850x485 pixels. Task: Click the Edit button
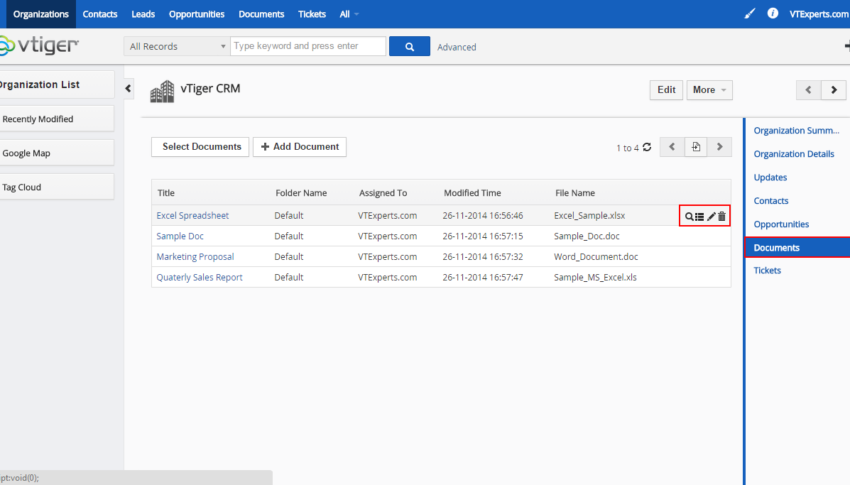pos(666,90)
